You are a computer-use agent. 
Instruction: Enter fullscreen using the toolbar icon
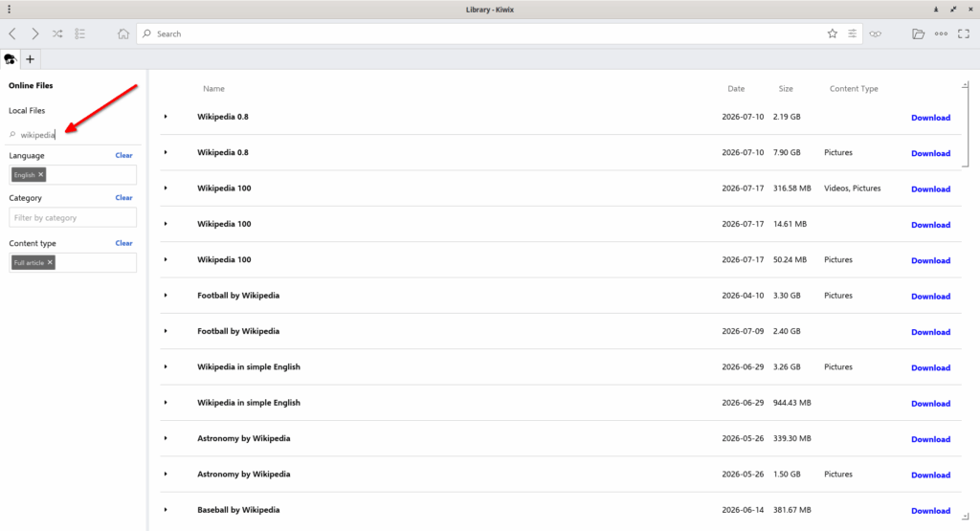(x=964, y=33)
